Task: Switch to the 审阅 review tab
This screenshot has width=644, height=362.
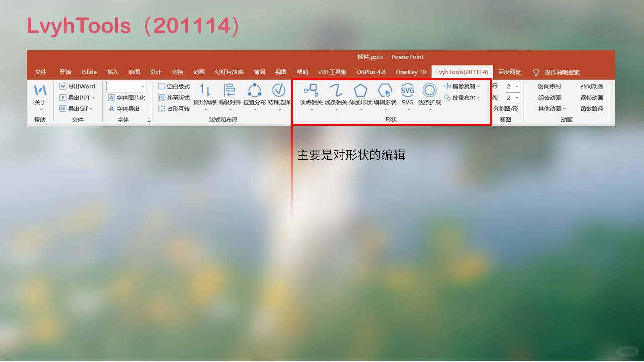Action: [259, 72]
